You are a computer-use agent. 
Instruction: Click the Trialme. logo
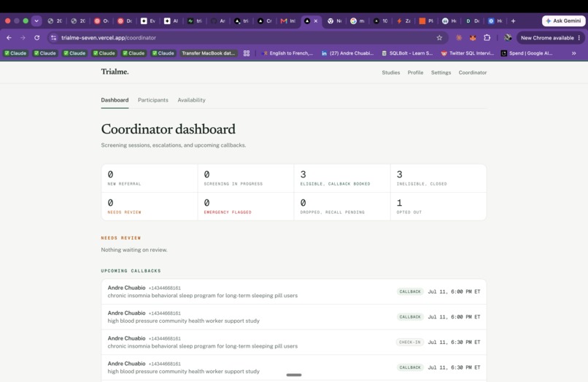tap(115, 72)
